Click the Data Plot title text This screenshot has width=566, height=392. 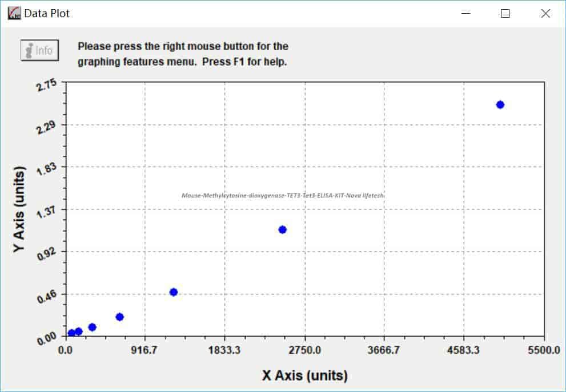[47, 14]
